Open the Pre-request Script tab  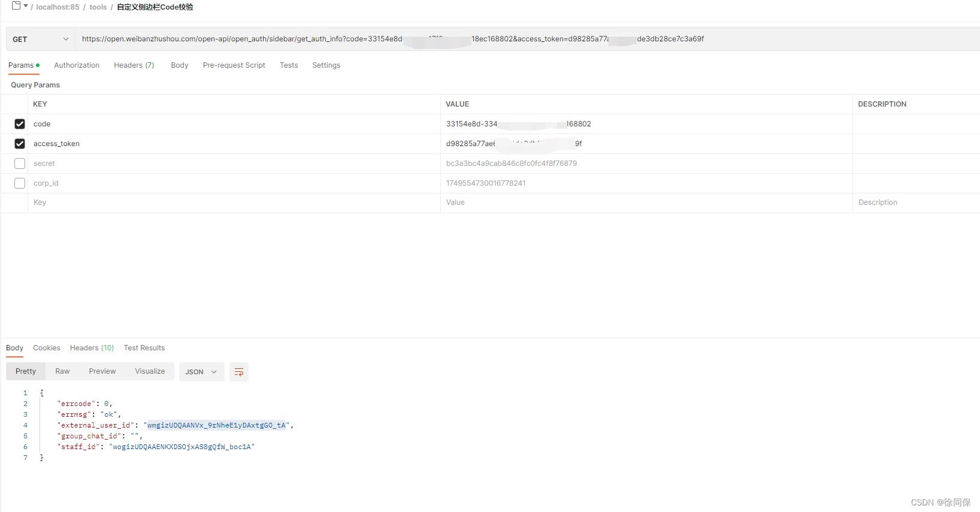[234, 65]
